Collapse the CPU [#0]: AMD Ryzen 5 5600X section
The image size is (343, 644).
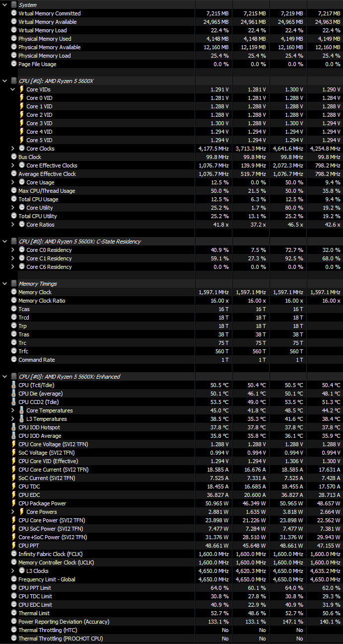(4, 81)
